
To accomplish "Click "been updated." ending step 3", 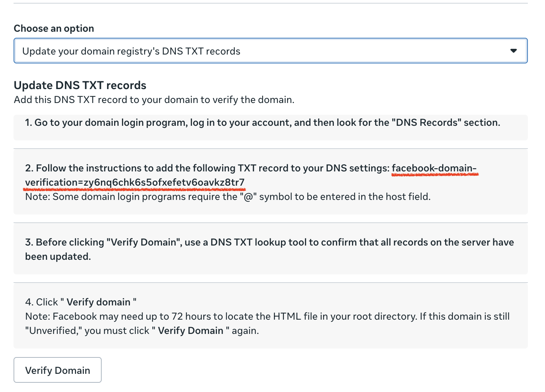I will pyautogui.click(x=58, y=257).
